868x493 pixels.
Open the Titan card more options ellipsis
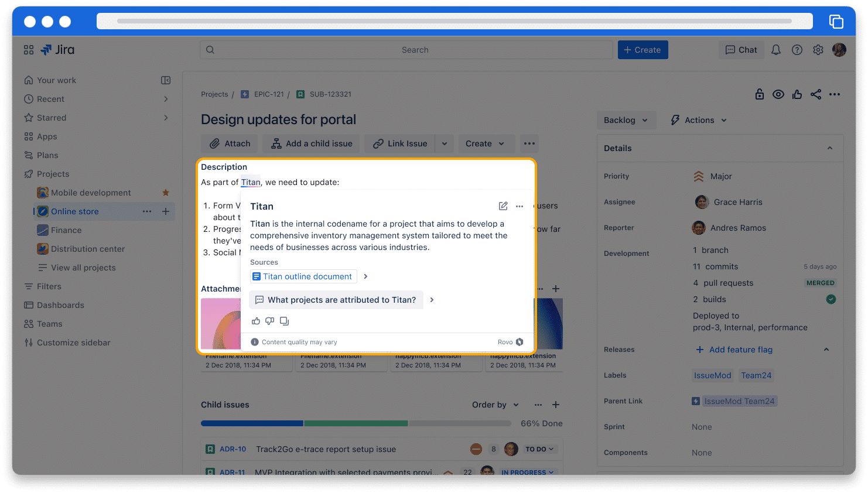pyautogui.click(x=520, y=206)
